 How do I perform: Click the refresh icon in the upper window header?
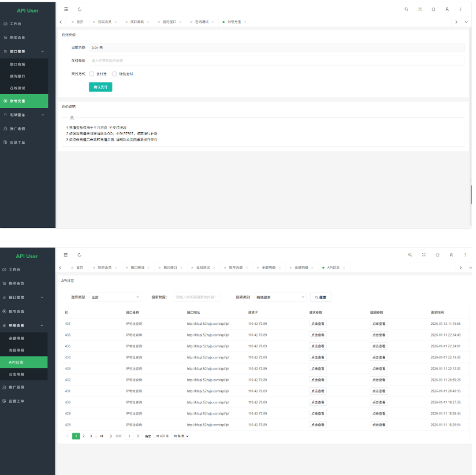pyautogui.click(x=79, y=9)
